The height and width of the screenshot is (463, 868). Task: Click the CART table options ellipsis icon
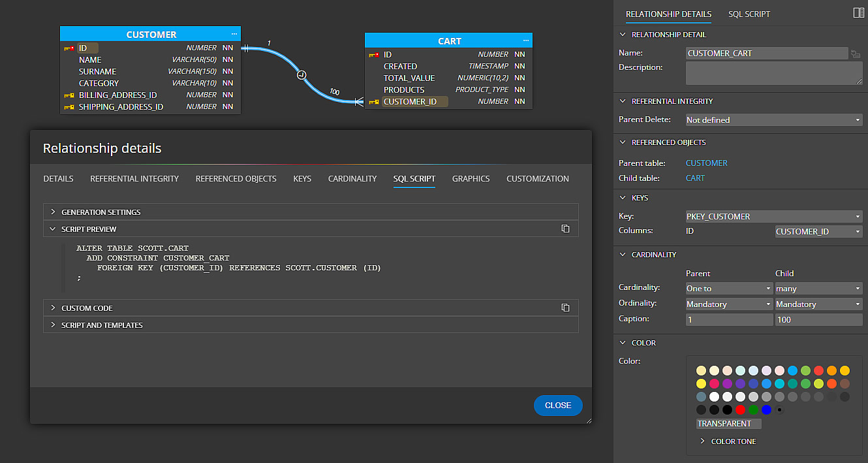pos(525,40)
